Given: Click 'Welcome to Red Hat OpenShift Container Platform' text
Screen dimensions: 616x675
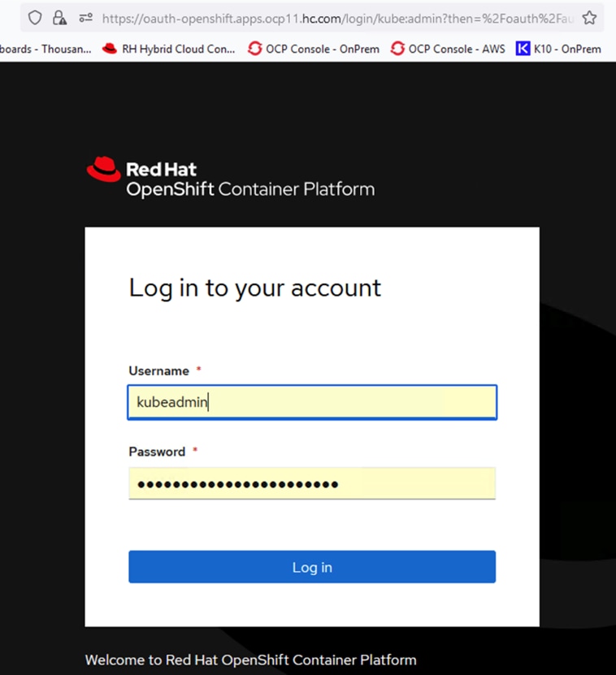Looking at the screenshot, I should click(251, 660).
